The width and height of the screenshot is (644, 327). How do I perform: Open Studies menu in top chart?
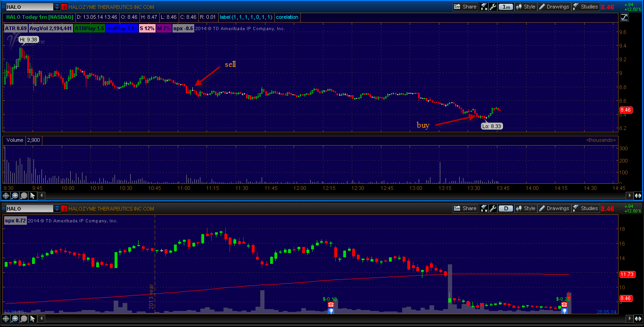pyautogui.click(x=585, y=7)
